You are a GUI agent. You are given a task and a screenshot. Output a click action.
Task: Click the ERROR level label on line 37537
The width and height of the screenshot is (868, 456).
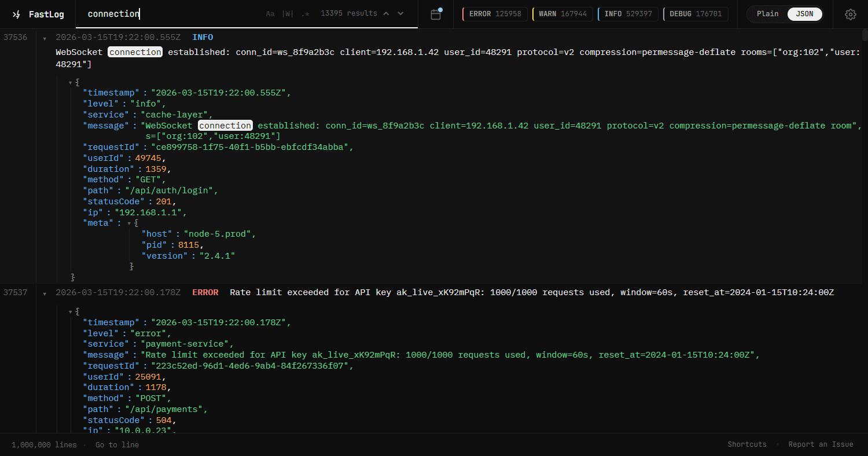pyautogui.click(x=205, y=292)
